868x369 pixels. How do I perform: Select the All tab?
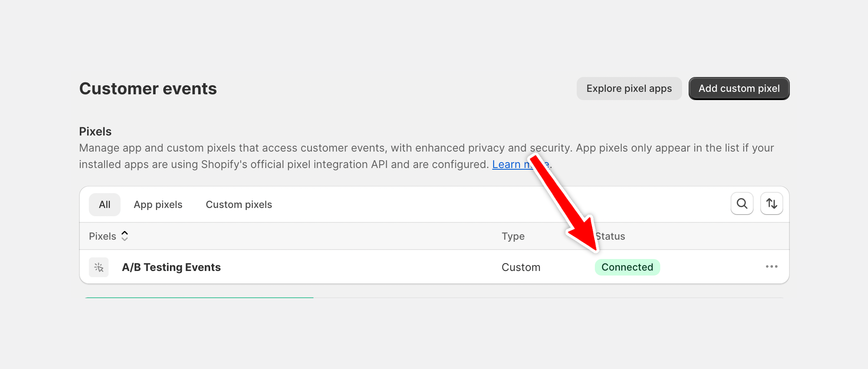[x=104, y=205]
